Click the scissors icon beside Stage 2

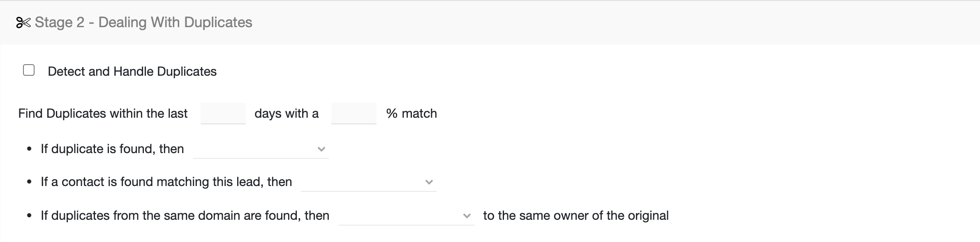(x=23, y=23)
